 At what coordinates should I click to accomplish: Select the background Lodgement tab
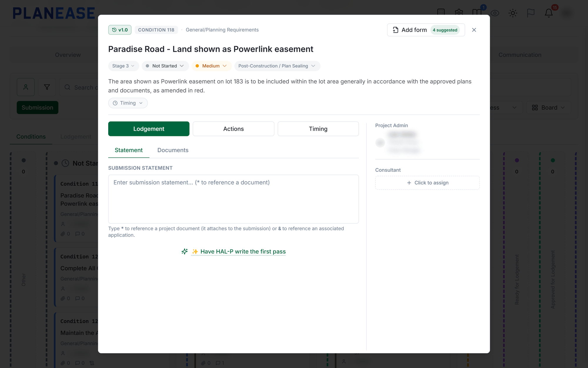coord(76,137)
